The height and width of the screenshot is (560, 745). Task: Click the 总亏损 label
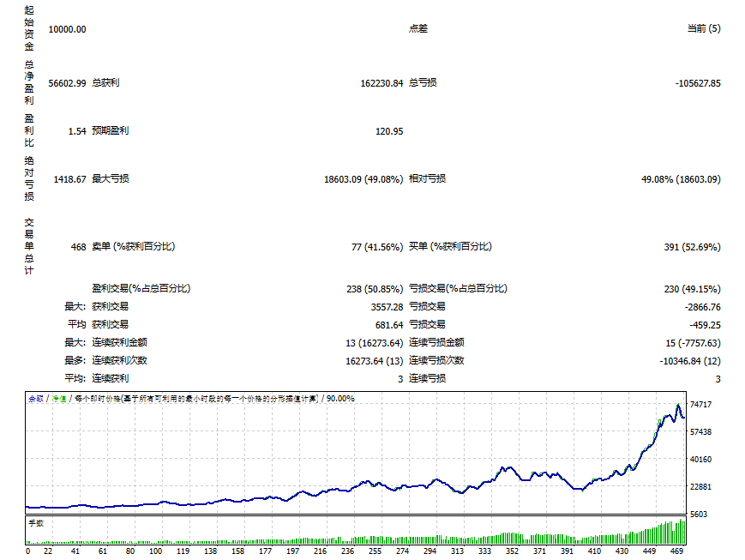click(423, 82)
